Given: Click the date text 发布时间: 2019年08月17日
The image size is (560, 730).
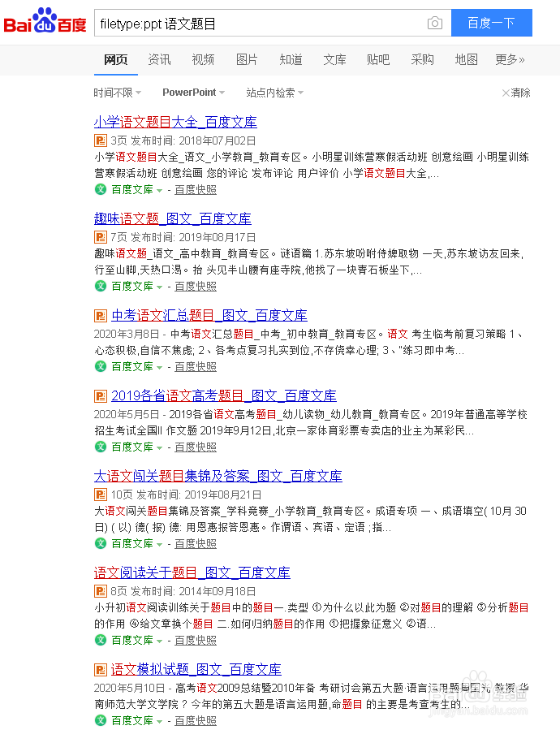Looking at the screenshot, I should click(x=193, y=237).
